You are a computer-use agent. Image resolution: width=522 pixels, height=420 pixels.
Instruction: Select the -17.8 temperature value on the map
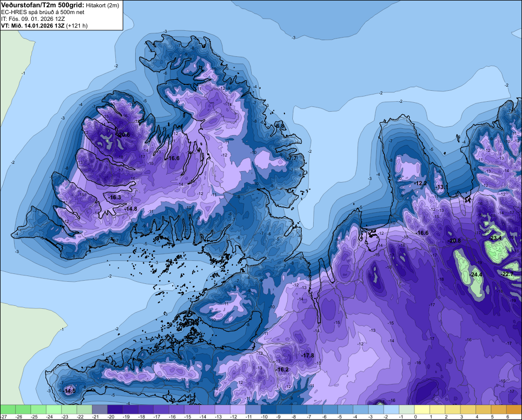(308, 355)
